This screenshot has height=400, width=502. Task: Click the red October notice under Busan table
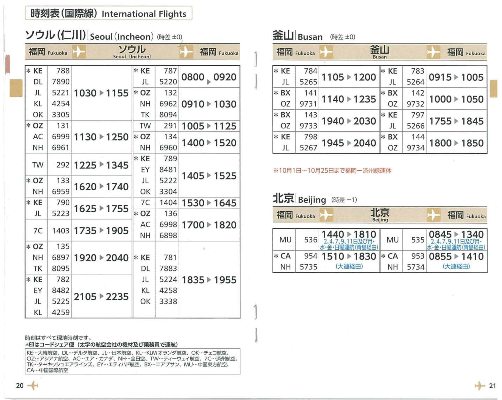click(332, 170)
